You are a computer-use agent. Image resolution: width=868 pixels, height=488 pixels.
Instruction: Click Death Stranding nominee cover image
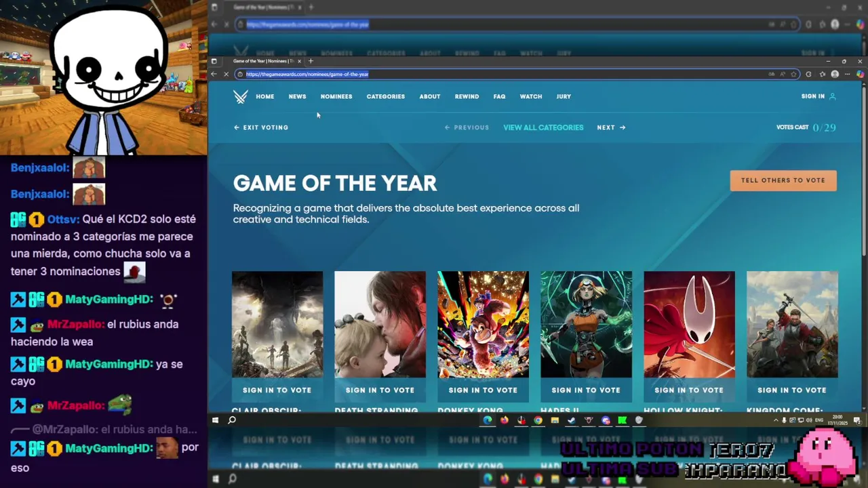[380, 325]
